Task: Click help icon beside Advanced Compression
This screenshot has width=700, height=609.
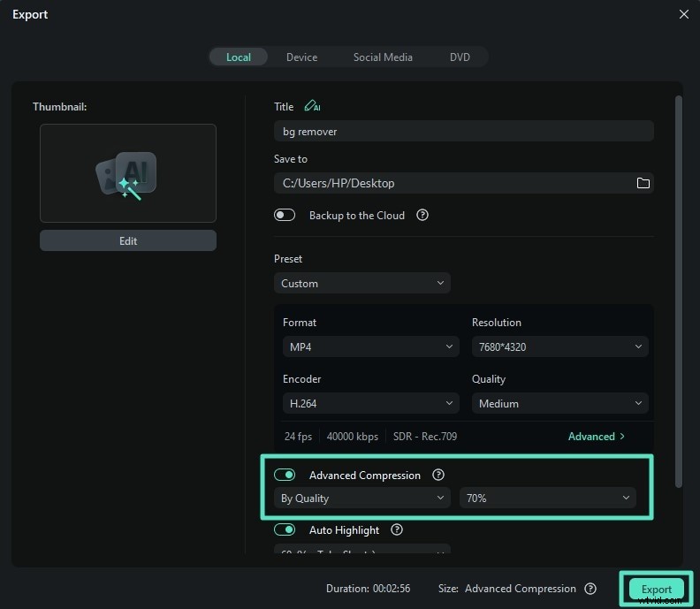Action: coord(438,475)
